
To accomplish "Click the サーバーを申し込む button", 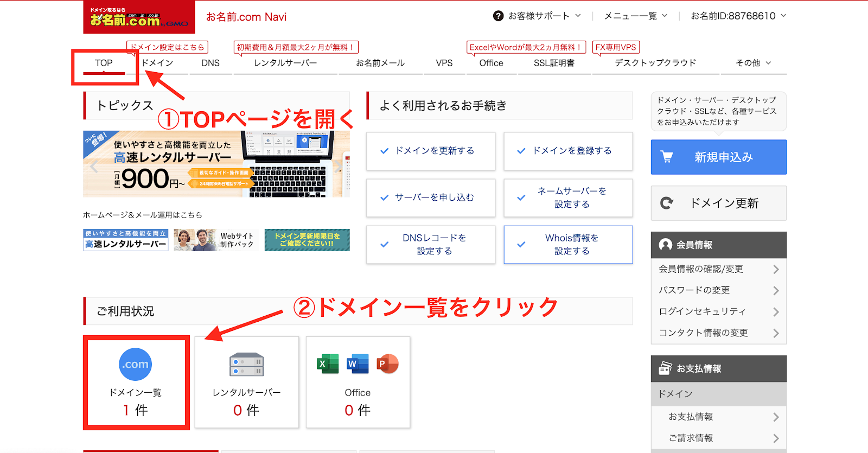I will [x=431, y=197].
